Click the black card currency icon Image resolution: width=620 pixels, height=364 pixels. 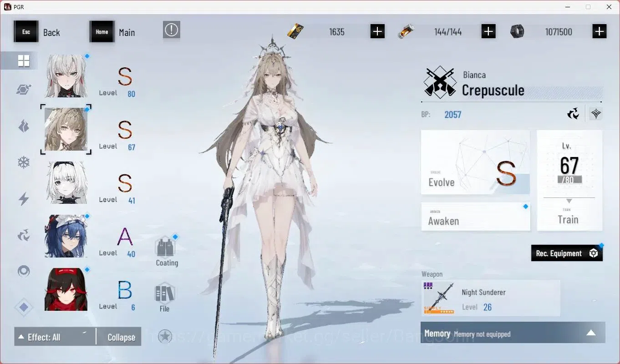pyautogui.click(x=295, y=31)
